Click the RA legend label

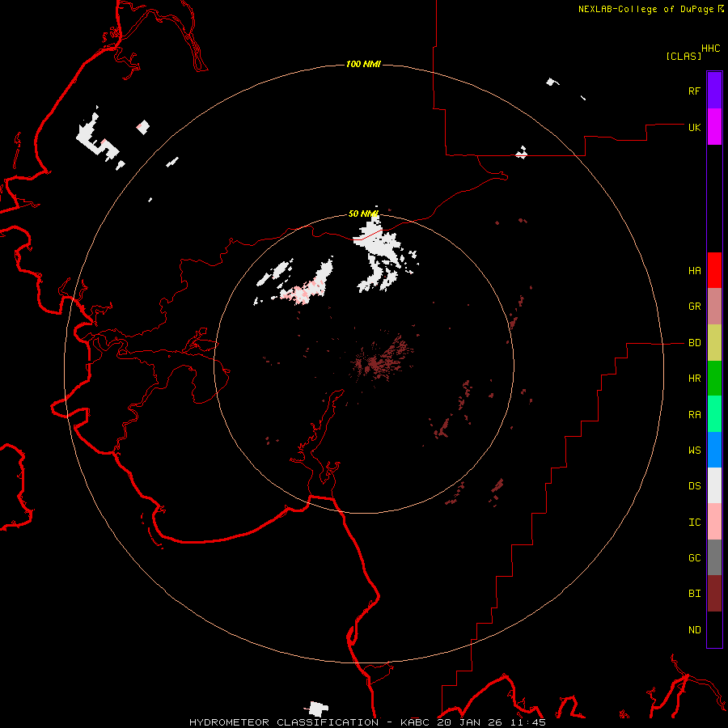pyautogui.click(x=694, y=415)
